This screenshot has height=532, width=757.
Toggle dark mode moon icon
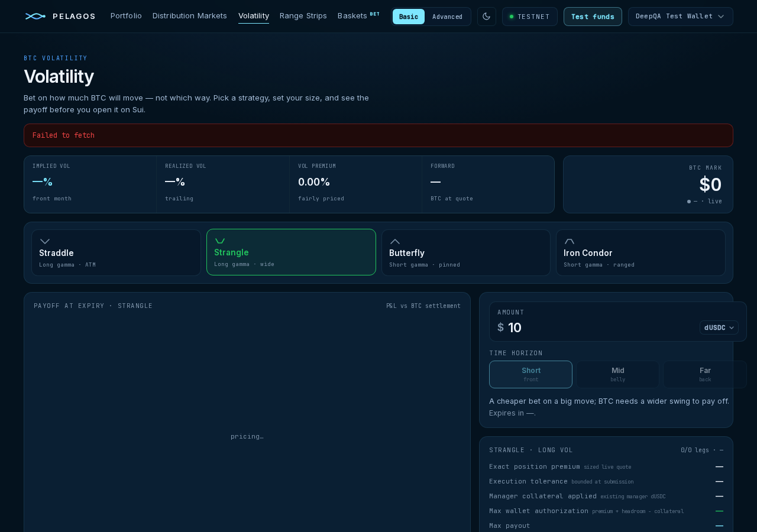(487, 17)
